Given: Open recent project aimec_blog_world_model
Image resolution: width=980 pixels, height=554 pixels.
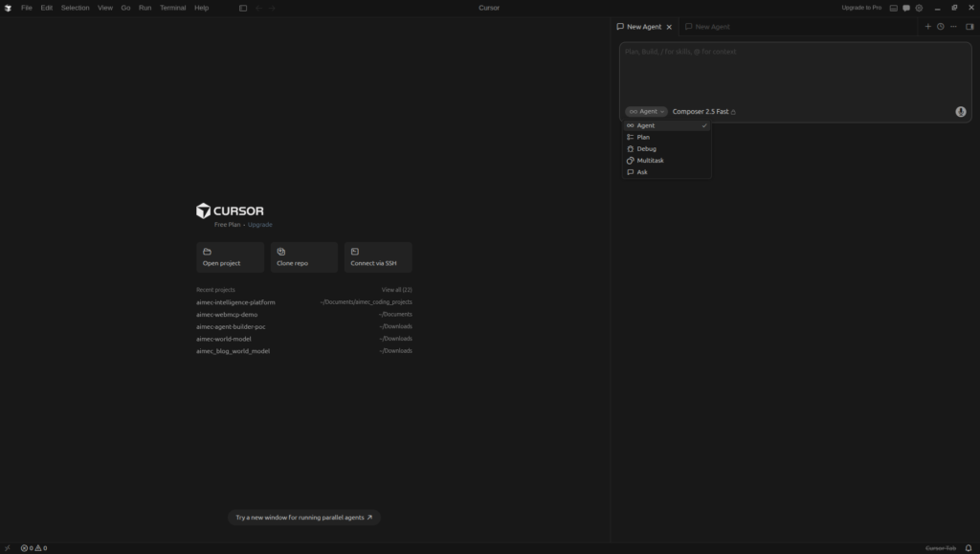Looking at the screenshot, I should [x=304, y=351].
